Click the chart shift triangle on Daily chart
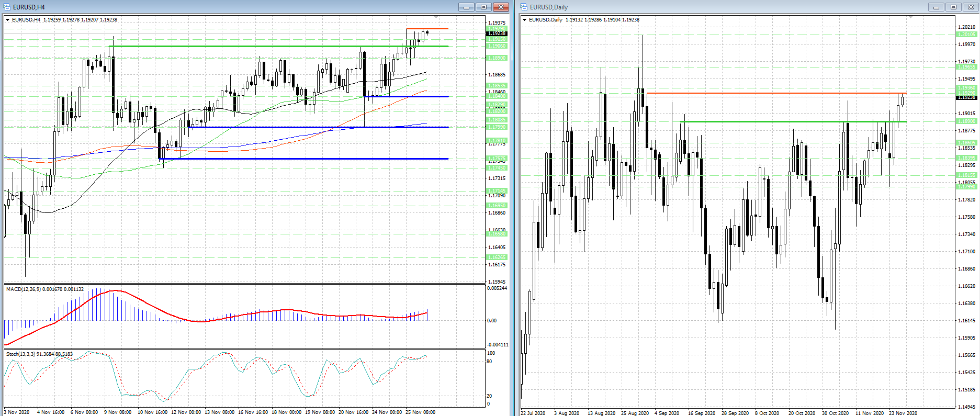 910,17
